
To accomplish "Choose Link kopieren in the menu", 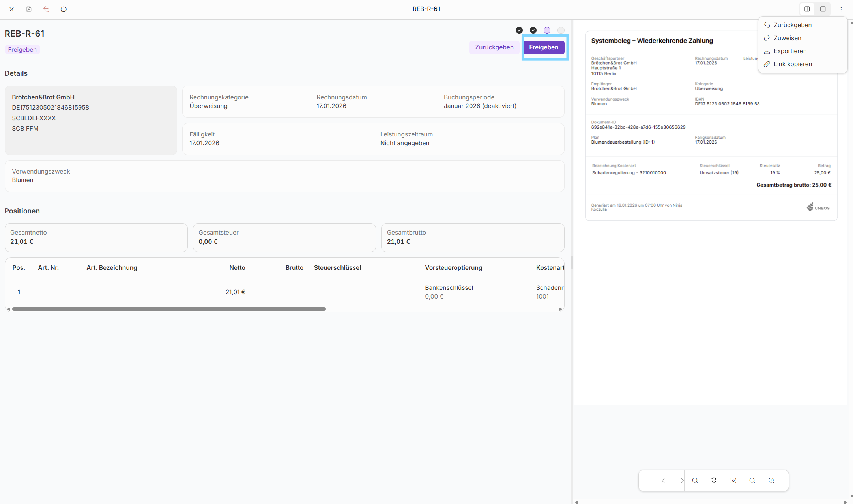I will click(x=793, y=64).
